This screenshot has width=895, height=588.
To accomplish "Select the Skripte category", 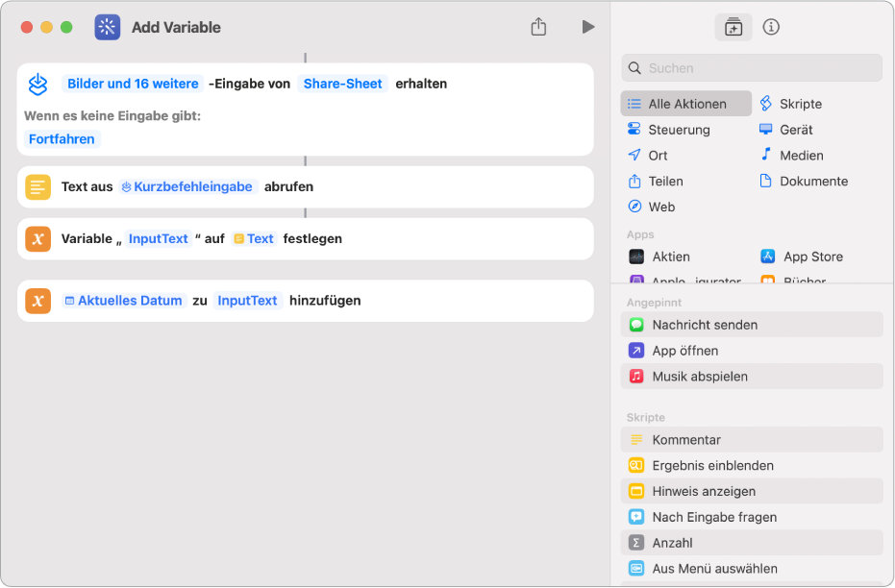I will coord(790,104).
